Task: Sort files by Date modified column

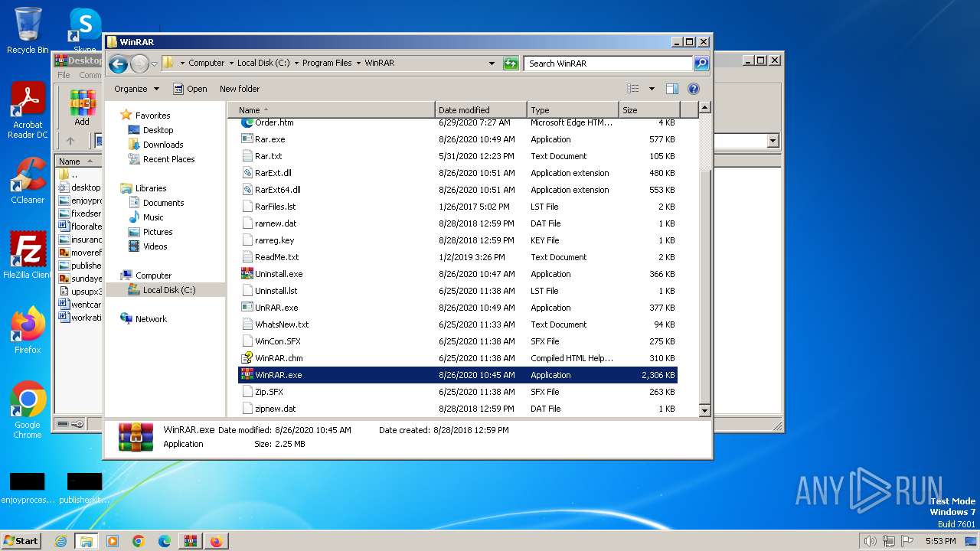Action: [x=481, y=110]
